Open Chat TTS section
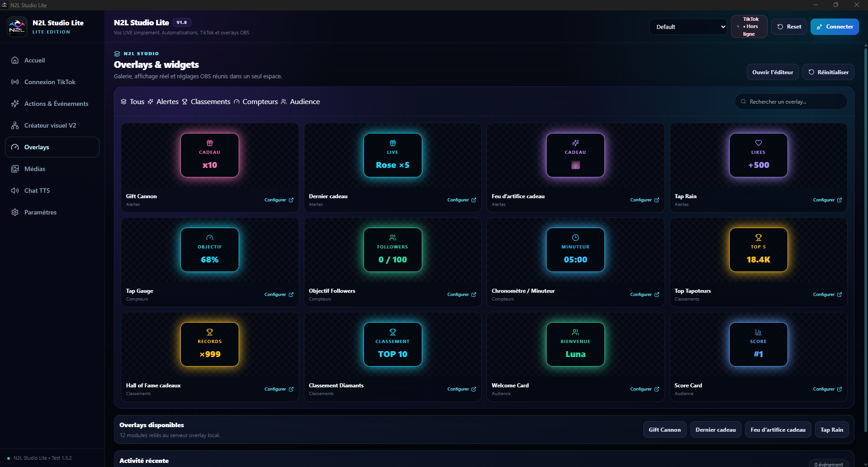 click(x=52, y=191)
